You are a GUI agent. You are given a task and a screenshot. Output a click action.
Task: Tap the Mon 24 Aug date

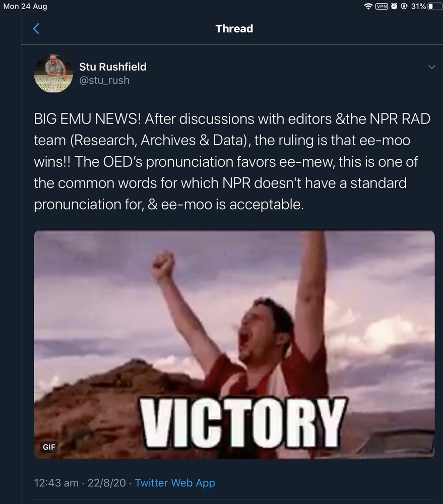tap(25, 6)
